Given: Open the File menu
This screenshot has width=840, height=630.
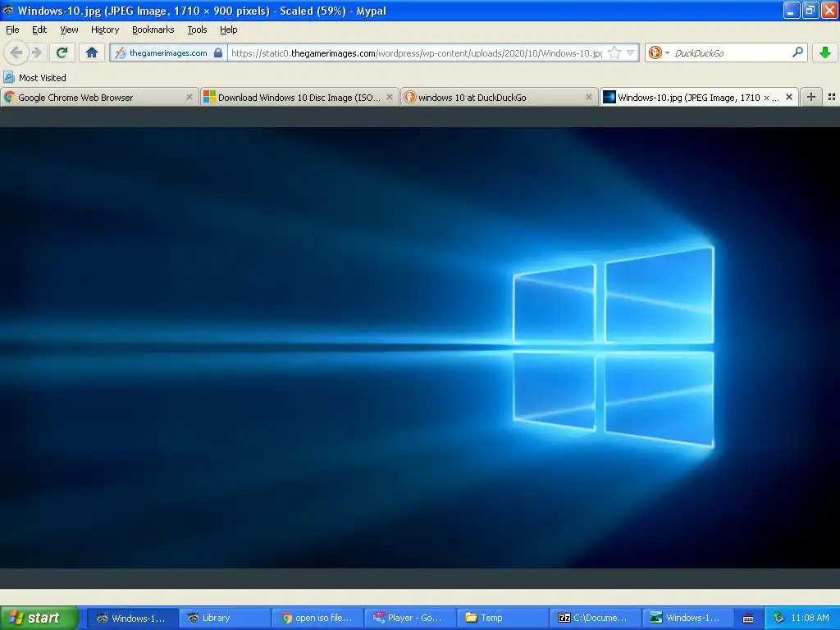Looking at the screenshot, I should click(12, 30).
